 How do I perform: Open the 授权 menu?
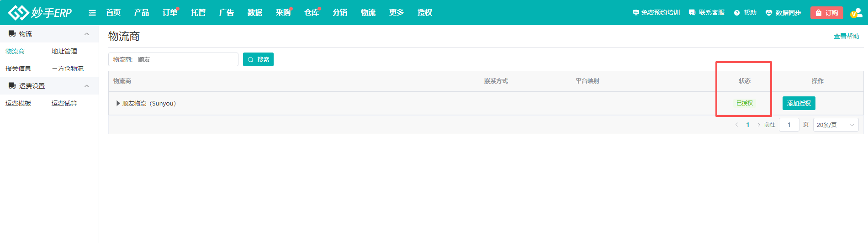425,13
